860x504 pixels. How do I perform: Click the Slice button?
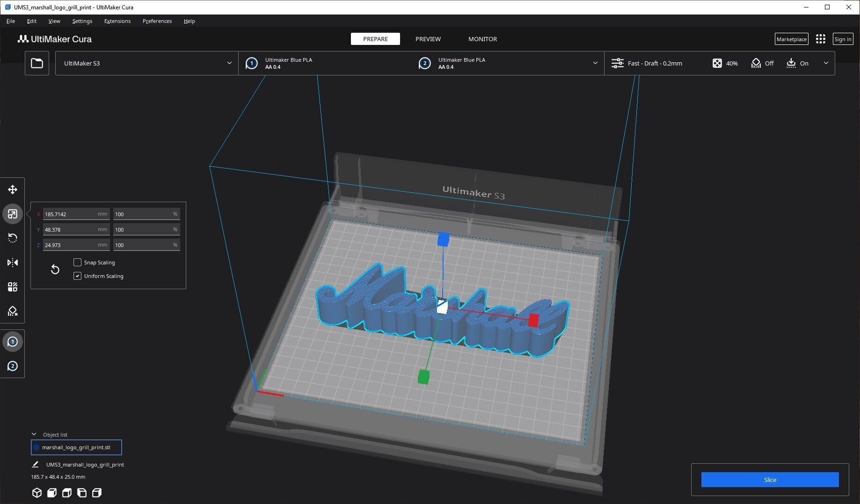click(770, 480)
